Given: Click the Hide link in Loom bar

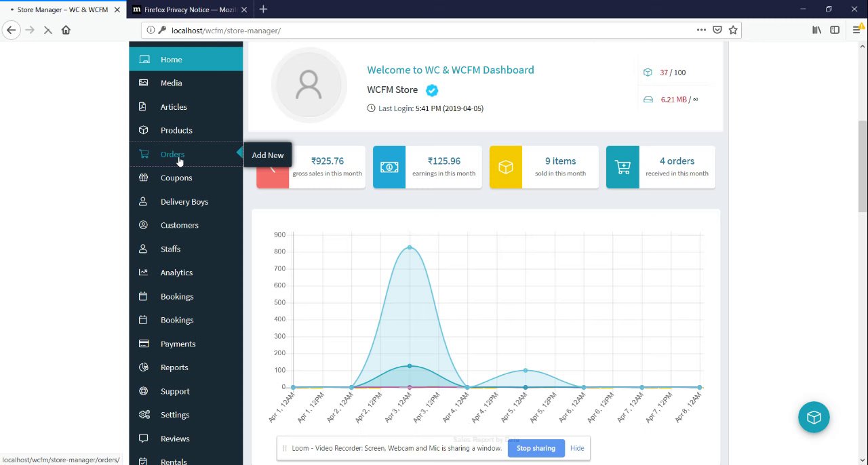Looking at the screenshot, I should (577, 448).
